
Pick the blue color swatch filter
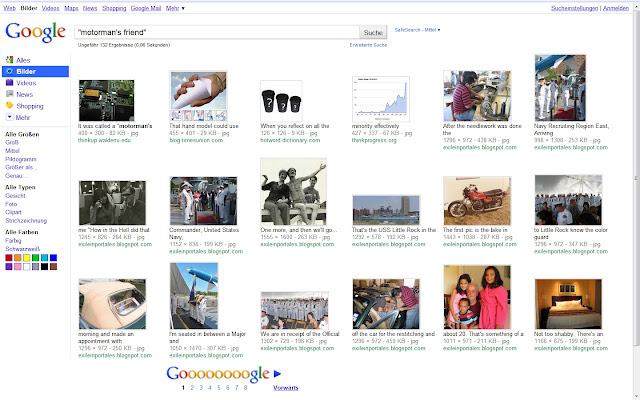tap(53, 258)
